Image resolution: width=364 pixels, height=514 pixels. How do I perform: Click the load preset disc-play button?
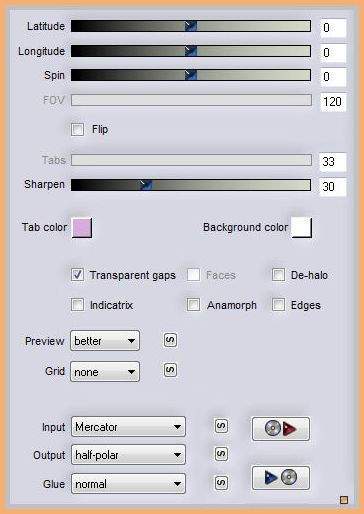click(x=281, y=429)
